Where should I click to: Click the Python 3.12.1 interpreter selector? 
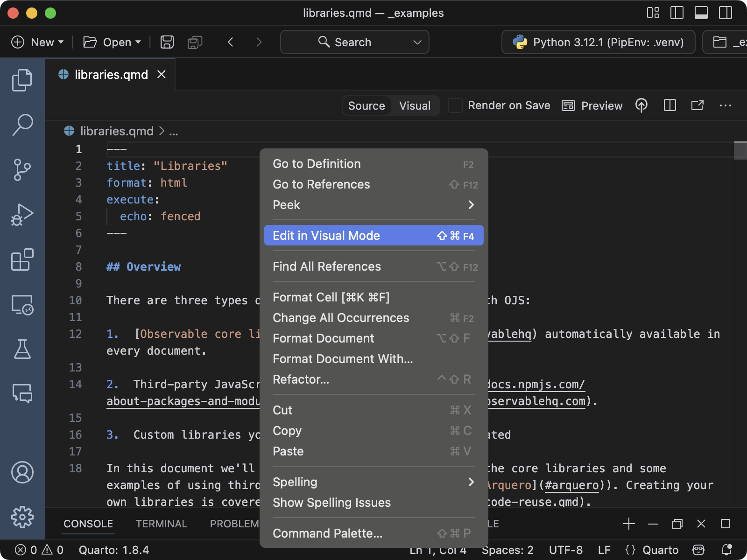pos(598,42)
